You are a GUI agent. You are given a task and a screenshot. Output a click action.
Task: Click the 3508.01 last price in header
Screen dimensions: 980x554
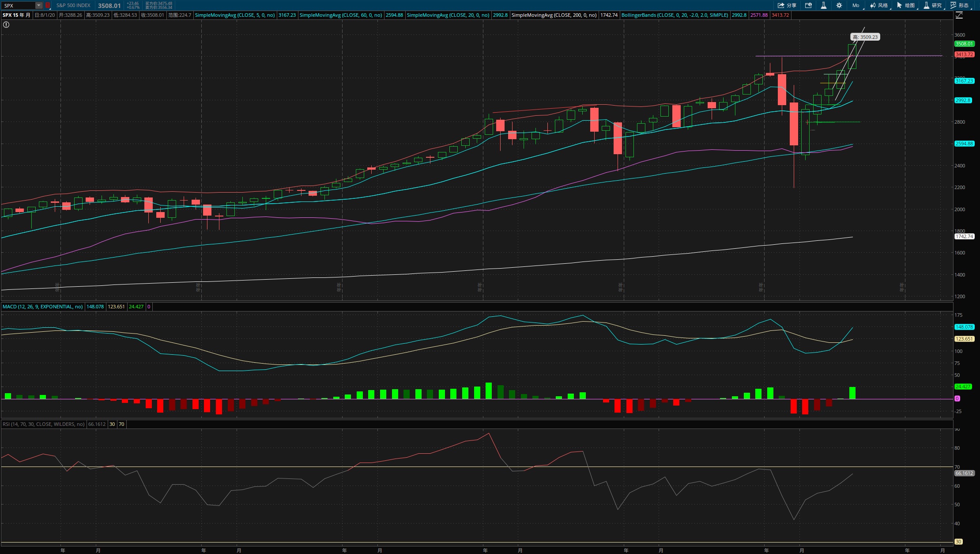point(109,6)
